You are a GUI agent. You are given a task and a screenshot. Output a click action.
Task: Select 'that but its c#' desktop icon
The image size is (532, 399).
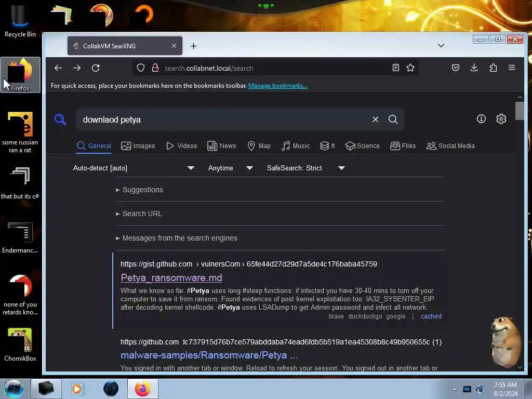(20, 183)
